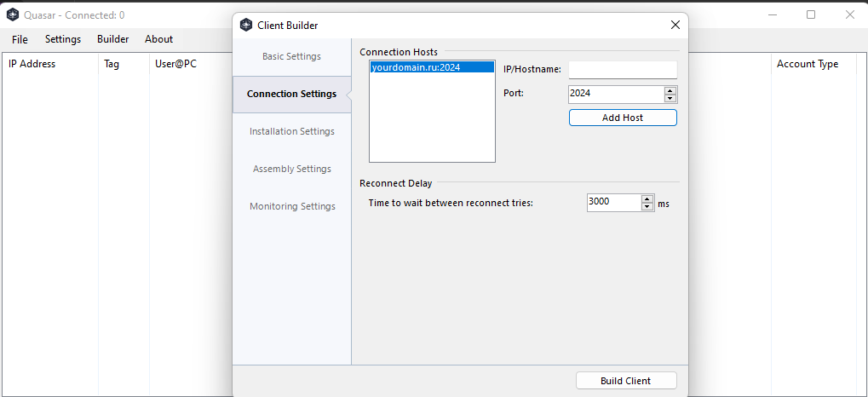Decrease reconnect delay with down arrow
Image resolution: width=868 pixels, height=397 pixels.
(x=647, y=207)
